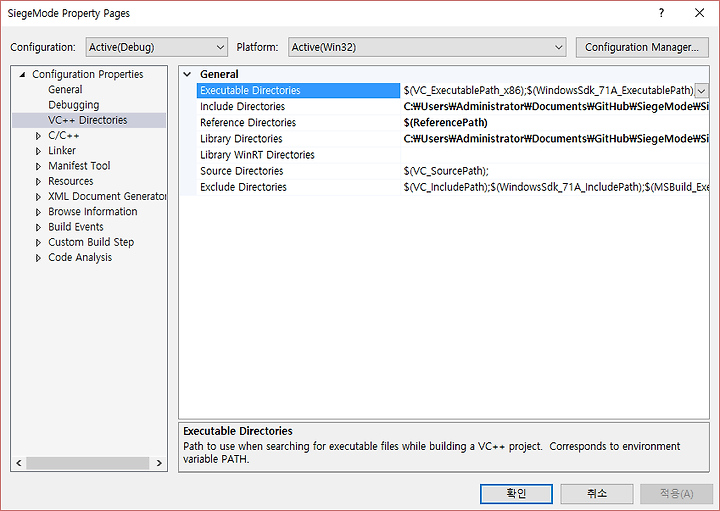
Task: Expand the Browse Information node arrow
Action: pos(39,212)
